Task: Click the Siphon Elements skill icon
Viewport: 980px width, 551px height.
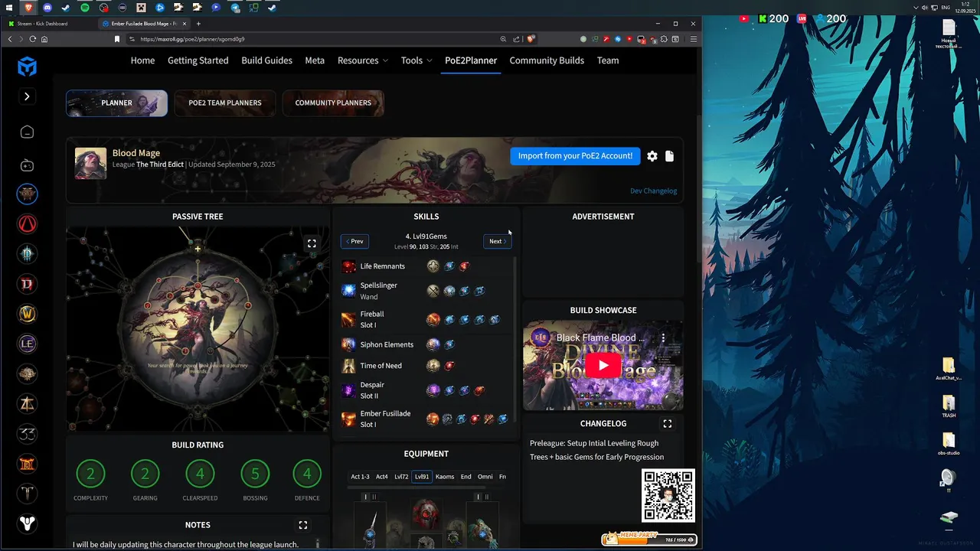Action: click(x=349, y=344)
